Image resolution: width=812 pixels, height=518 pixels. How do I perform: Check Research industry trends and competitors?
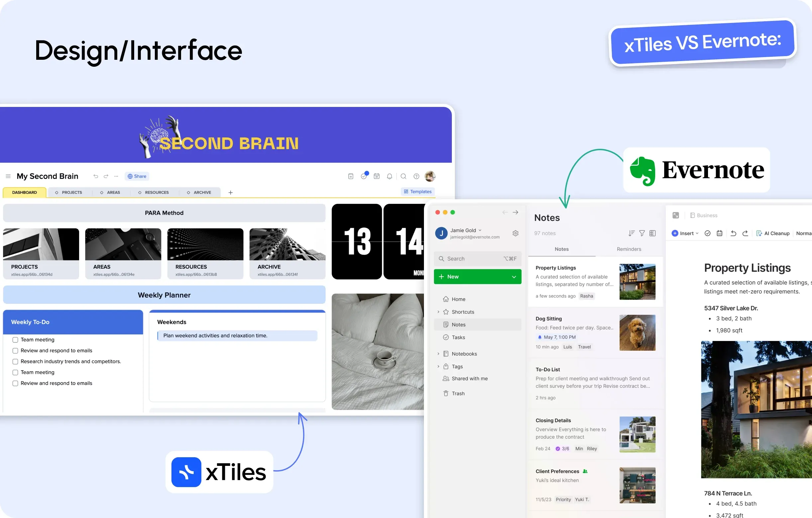(15, 362)
